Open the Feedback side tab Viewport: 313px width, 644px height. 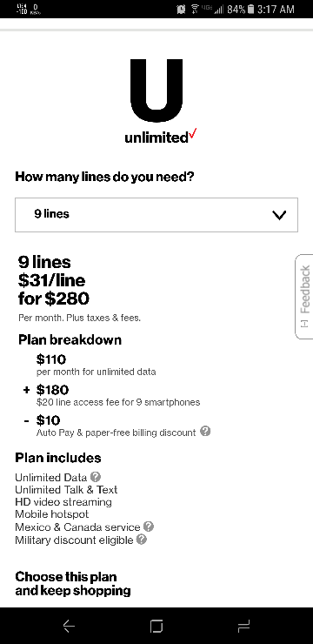pos(304,297)
